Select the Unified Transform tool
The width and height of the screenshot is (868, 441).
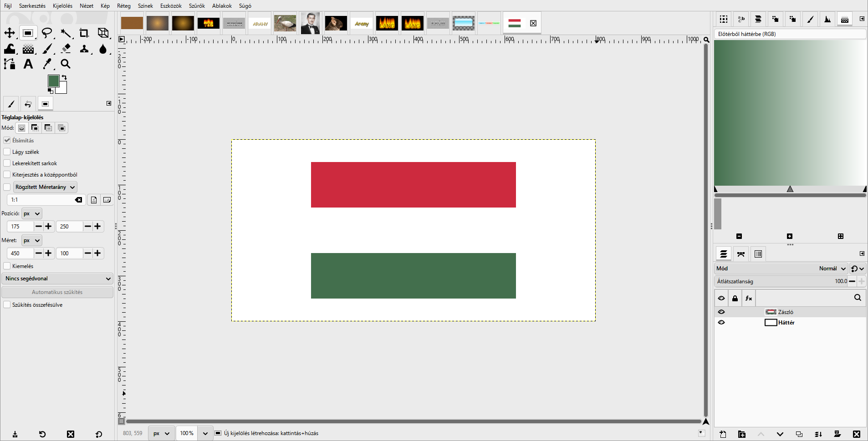103,33
